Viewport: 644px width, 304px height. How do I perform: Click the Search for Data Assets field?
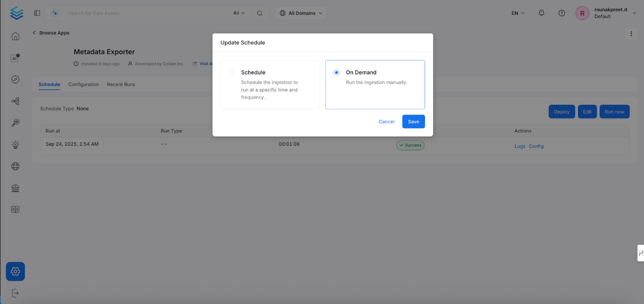[148, 13]
